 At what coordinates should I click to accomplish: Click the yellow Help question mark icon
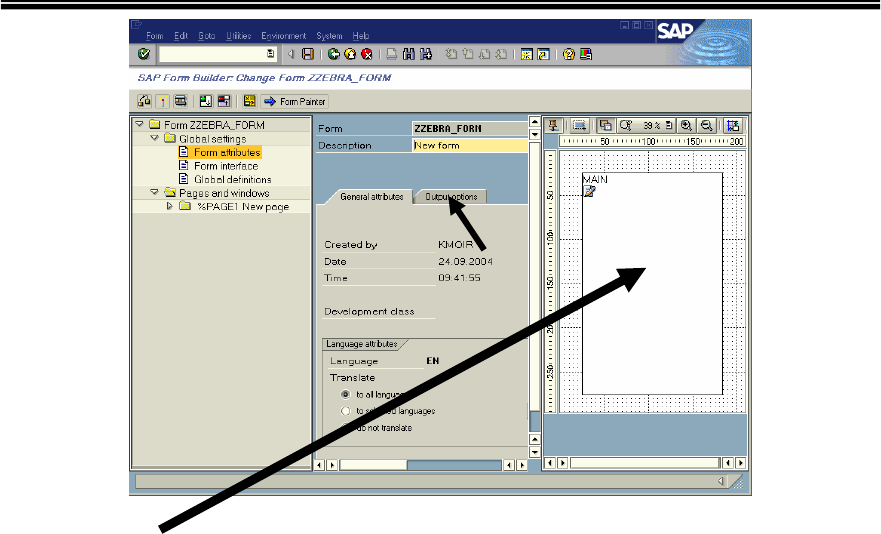point(569,54)
